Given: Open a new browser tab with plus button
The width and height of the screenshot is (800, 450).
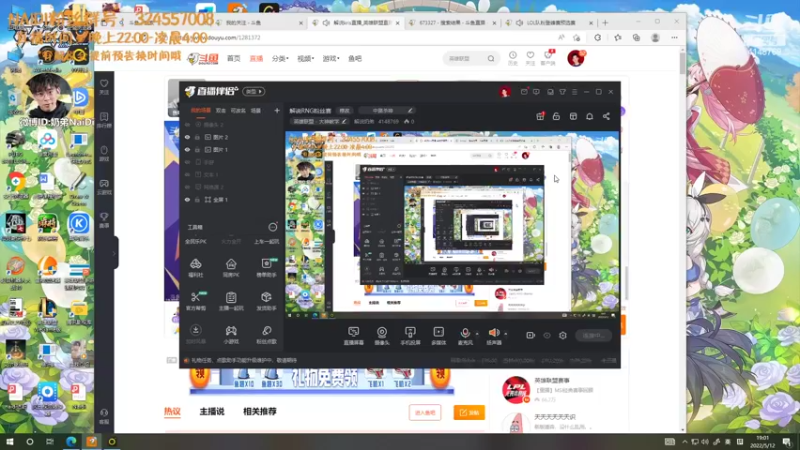Looking at the screenshot, I should point(605,22).
